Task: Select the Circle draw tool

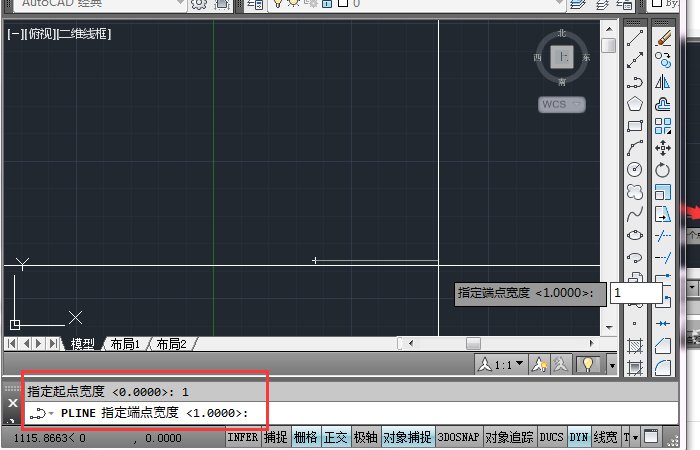Action: [x=634, y=170]
